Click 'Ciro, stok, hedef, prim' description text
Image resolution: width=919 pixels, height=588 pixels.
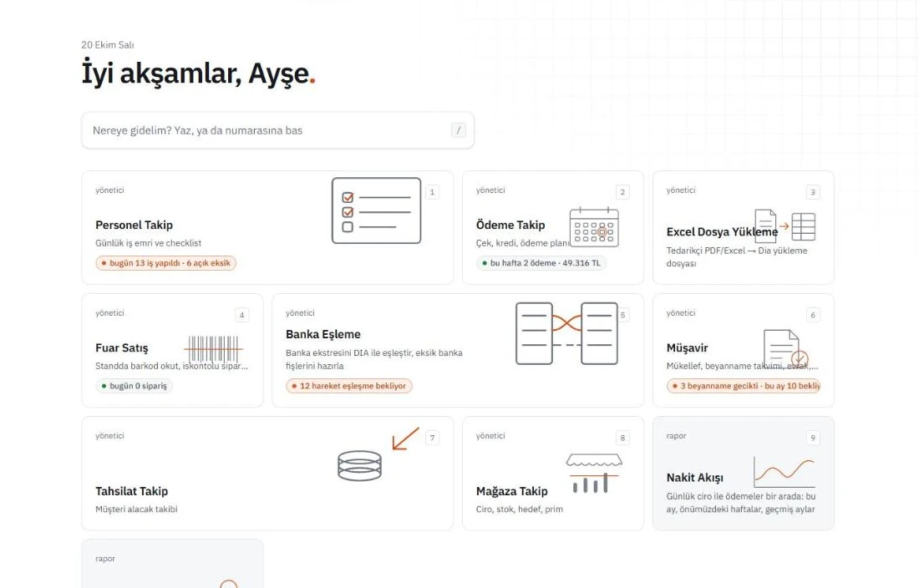tap(520, 509)
